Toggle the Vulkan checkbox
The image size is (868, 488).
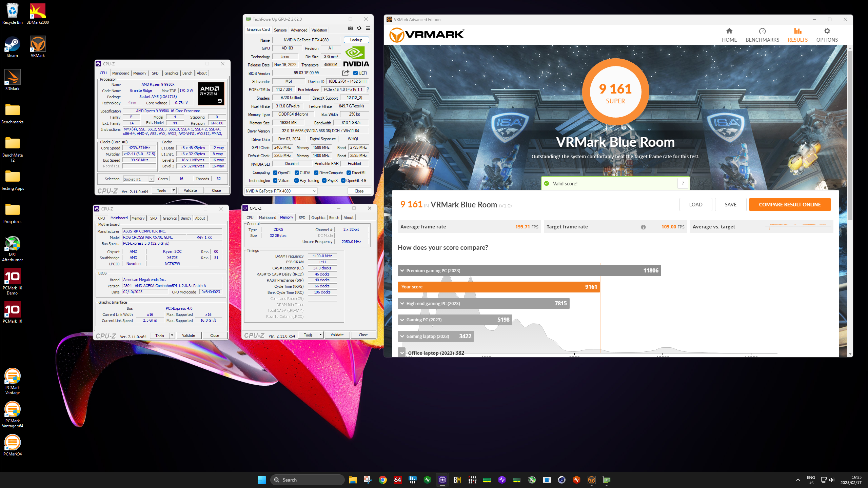tap(275, 181)
